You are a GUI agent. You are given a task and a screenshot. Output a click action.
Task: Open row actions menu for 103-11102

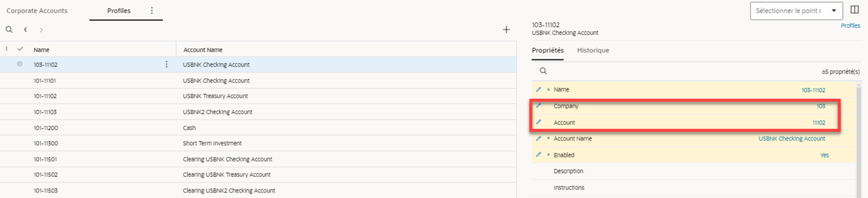pyautogui.click(x=166, y=64)
